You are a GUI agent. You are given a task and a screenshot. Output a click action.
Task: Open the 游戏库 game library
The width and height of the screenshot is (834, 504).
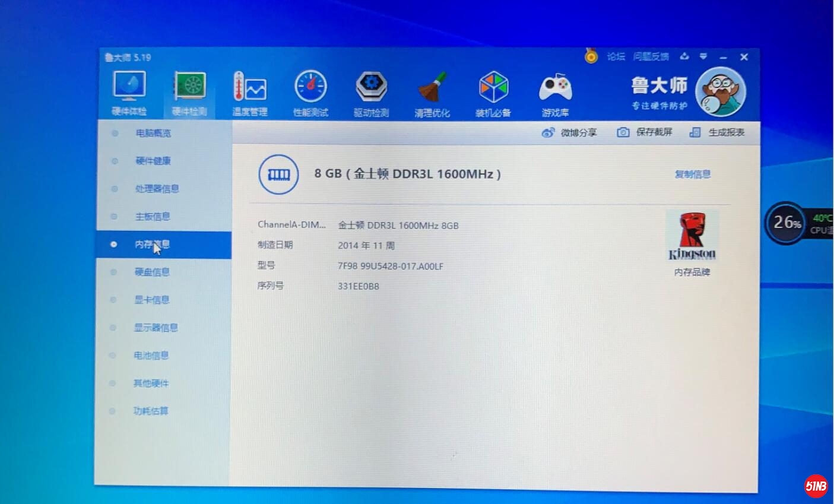pos(555,94)
